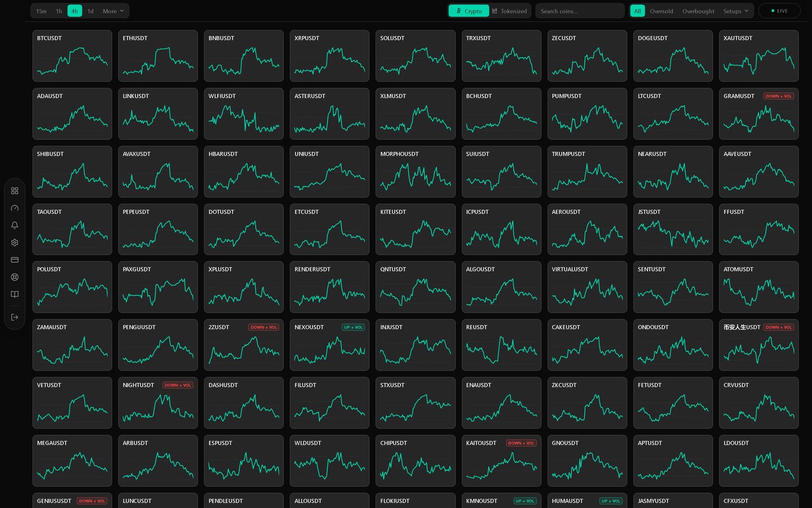This screenshot has height=508, width=812.
Task: Open the PENGUUSDT chart card
Action: point(158,345)
